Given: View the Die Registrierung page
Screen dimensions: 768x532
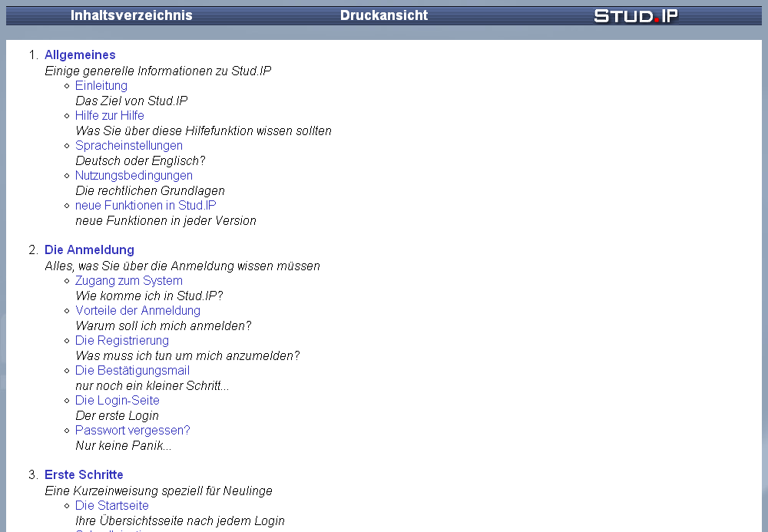Looking at the screenshot, I should tap(121, 340).
